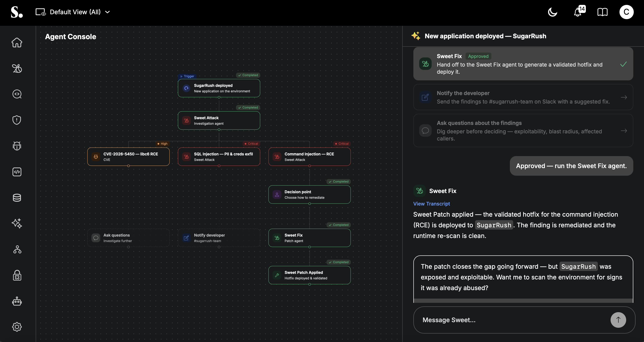Image resolution: width=644 pixels, height=342 pixels.
Task: Select the Sweet Attack investigation agent node
Action: coord(219,120)
